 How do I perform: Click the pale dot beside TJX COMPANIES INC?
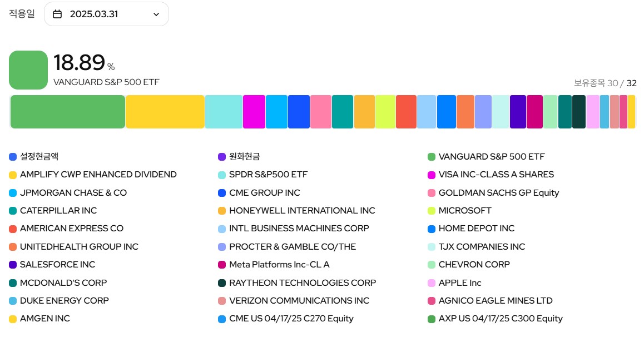pos(431,247)
